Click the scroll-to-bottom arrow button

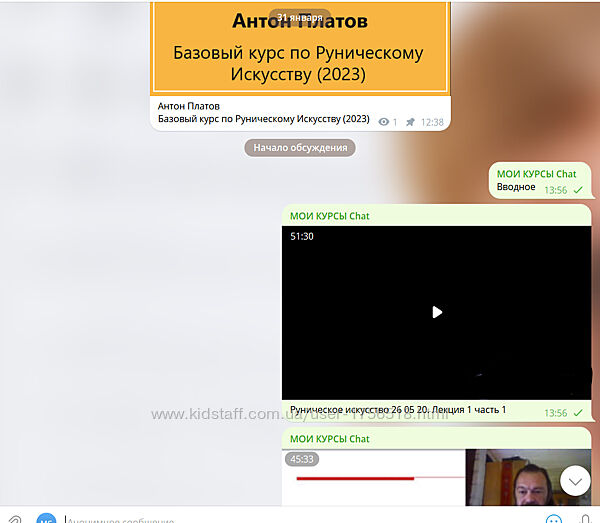tap(575, 481)
